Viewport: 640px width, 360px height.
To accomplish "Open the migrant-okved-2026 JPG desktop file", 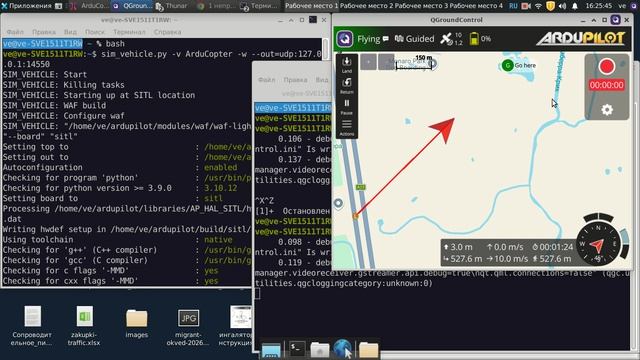I will [x=188, y=327].
